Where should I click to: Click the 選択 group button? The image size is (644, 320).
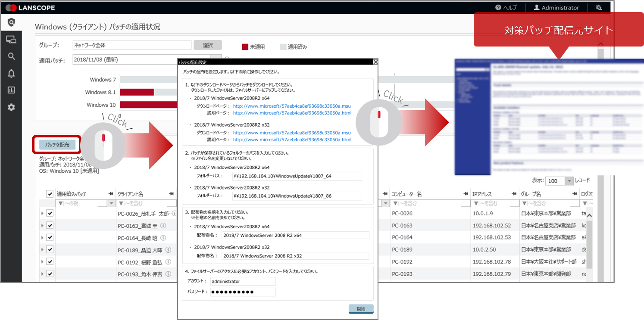point(208,45)
